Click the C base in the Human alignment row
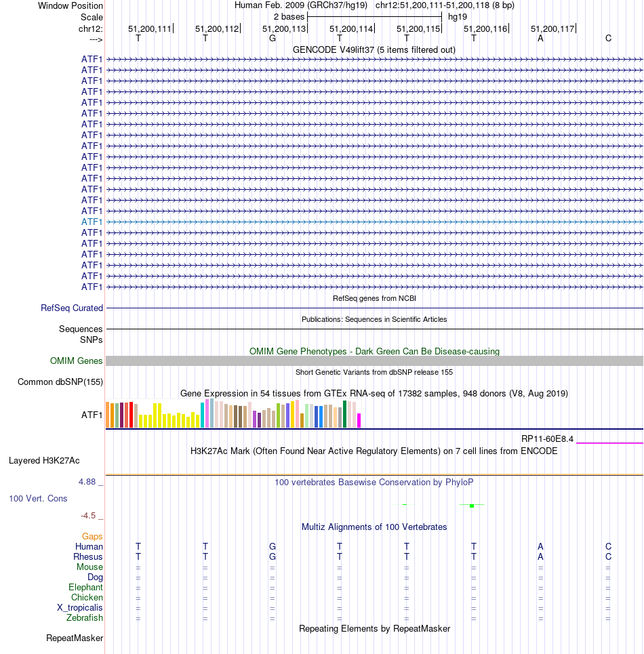This screenshot has width=644, height=654. [x=608, y=546]
